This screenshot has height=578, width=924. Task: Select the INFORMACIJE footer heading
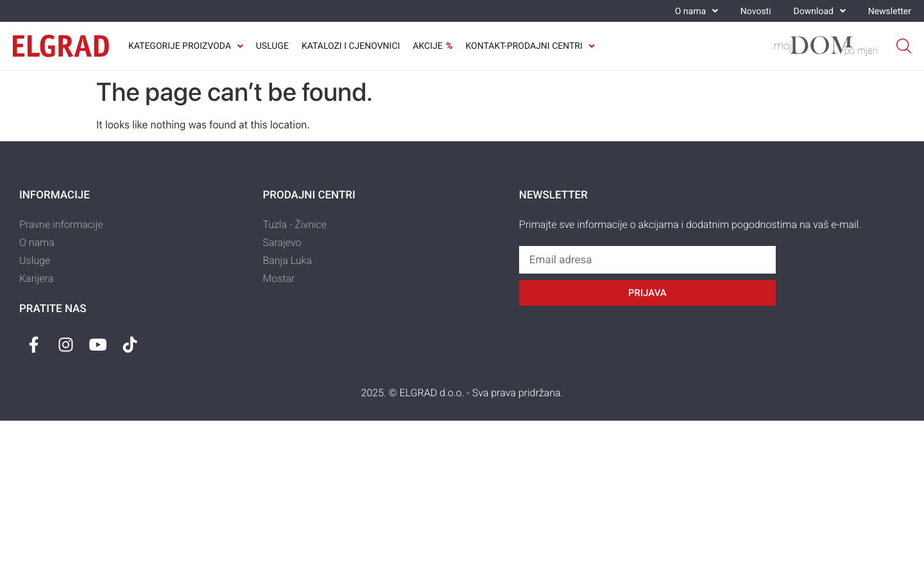(55, 195)
